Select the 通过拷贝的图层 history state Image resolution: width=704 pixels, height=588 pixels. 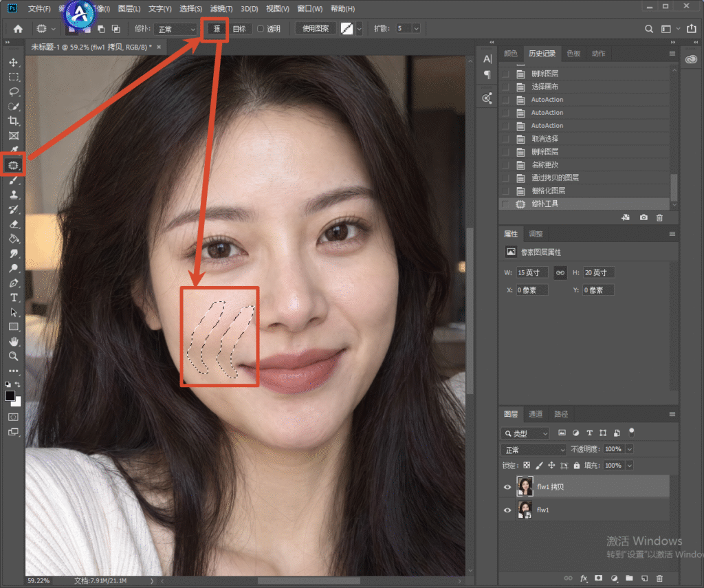[x=584, y=178]
